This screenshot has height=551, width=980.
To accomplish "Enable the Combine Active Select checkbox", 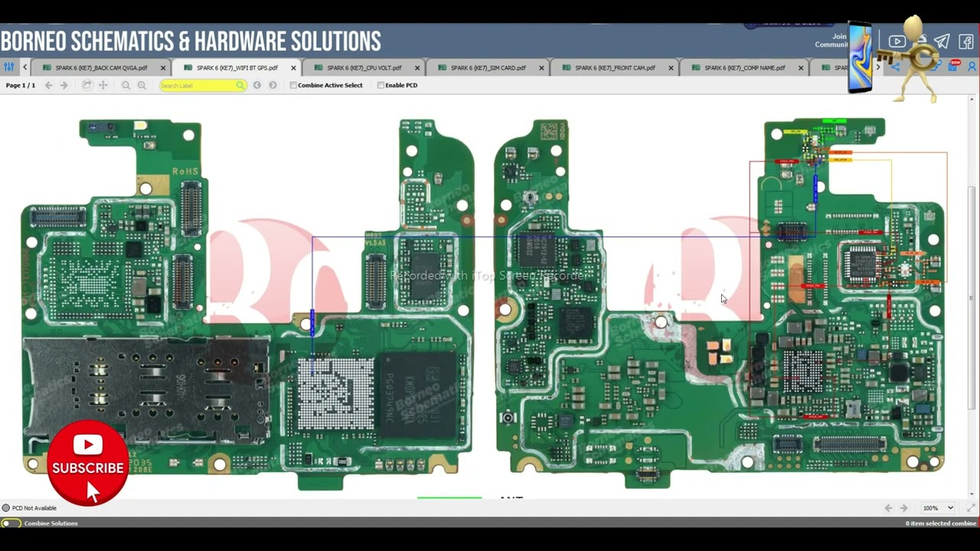I will 293,86.
